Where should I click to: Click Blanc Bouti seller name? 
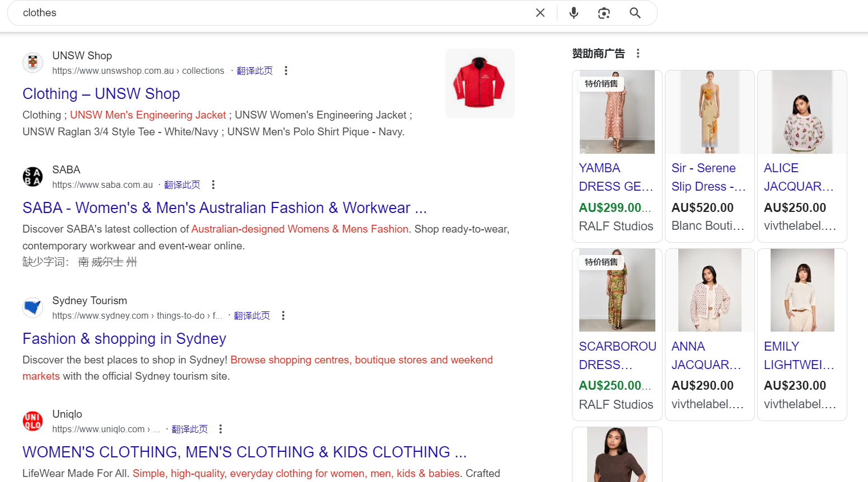(708, 226)
